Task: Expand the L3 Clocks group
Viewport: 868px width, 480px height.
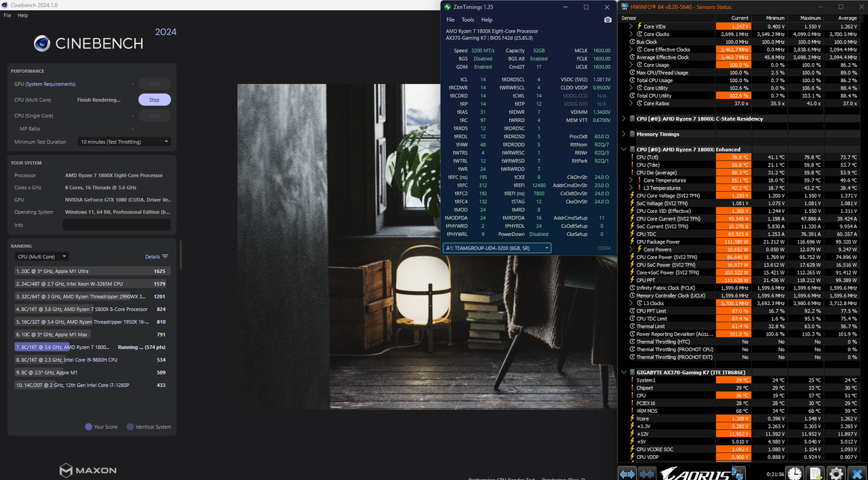Action: point(631,303)
